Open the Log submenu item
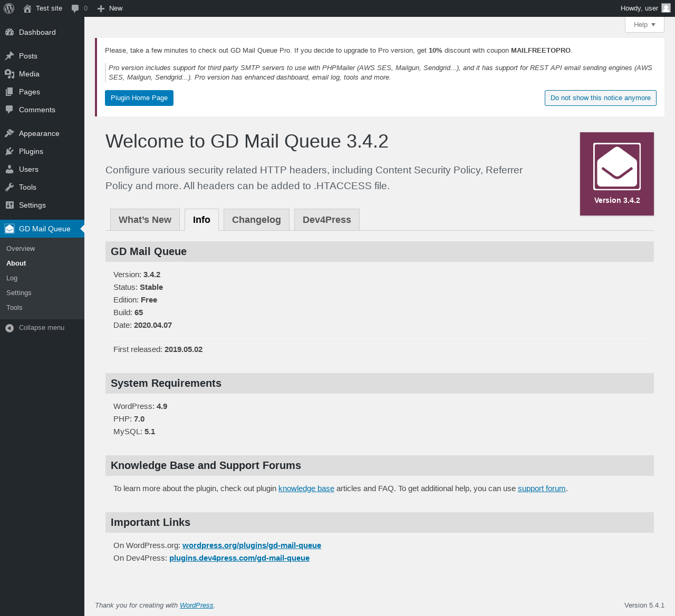Screen dimensions: 675x616 (x=42, y=278)
